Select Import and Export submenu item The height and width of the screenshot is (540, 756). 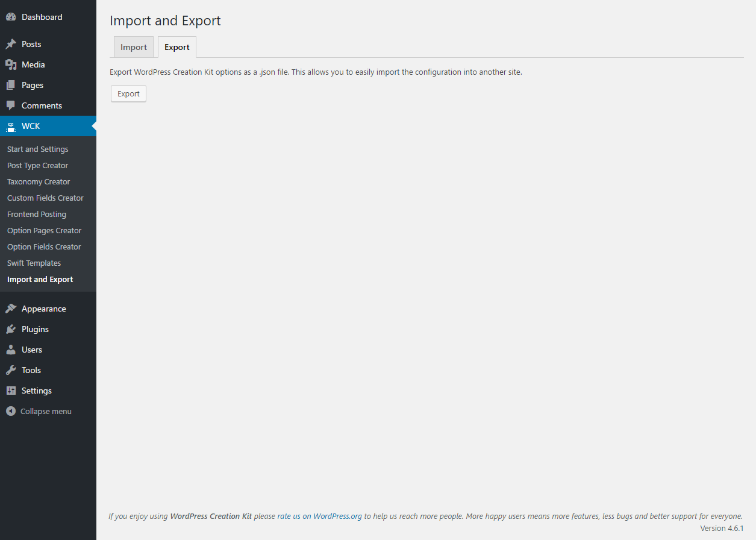[x=40, y=279]
